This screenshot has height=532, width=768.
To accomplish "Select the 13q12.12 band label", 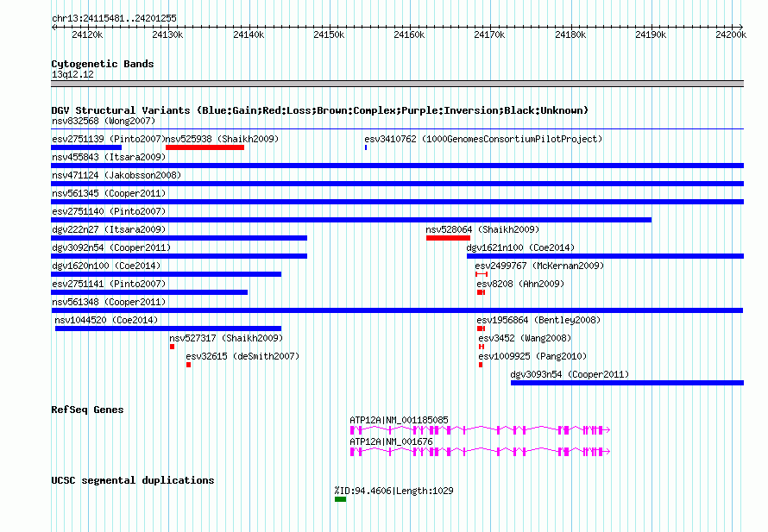I will pyautogui.click(x=72, y=74).
